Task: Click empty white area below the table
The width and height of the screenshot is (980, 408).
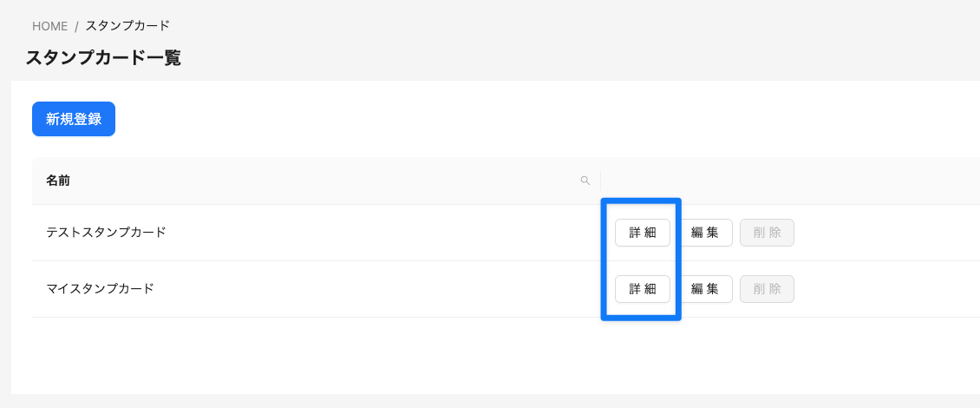Action: [434, 356]
